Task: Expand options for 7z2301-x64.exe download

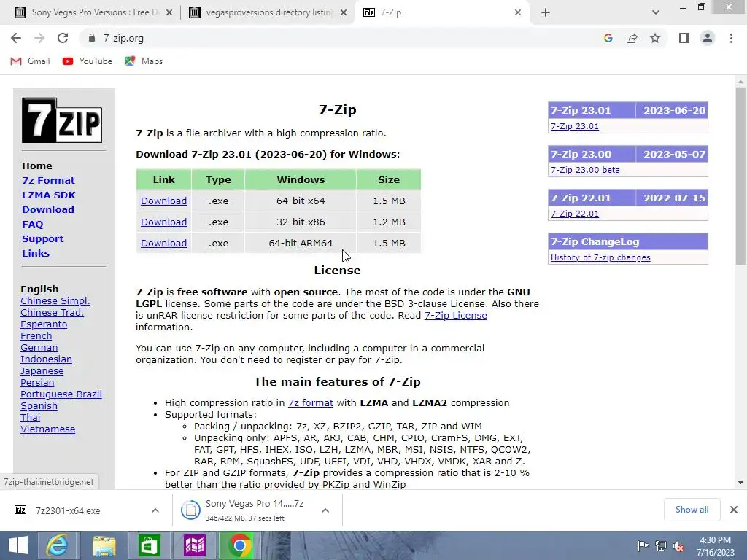Action: (155, 510)
